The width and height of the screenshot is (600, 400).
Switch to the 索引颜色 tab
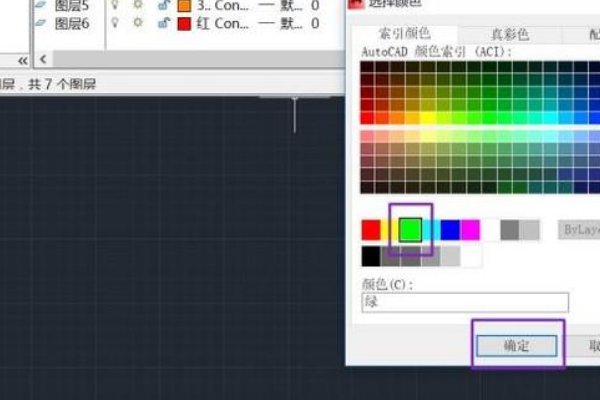pos(393,34)
